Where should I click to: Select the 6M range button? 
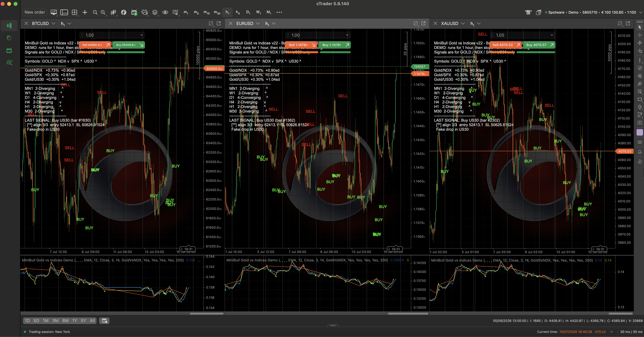pyautogui.click(x=65, y=321)
